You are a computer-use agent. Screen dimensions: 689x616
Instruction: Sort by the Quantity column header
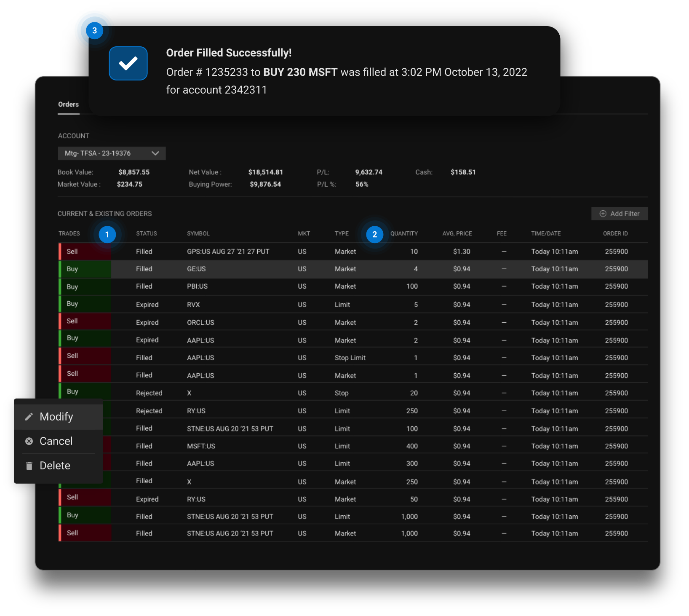403,233
